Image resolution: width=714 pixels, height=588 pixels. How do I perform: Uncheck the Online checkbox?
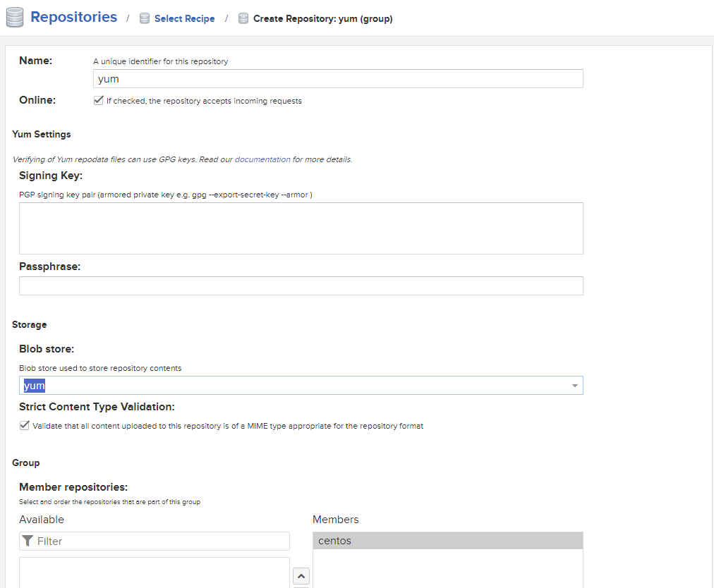point(98,101)
